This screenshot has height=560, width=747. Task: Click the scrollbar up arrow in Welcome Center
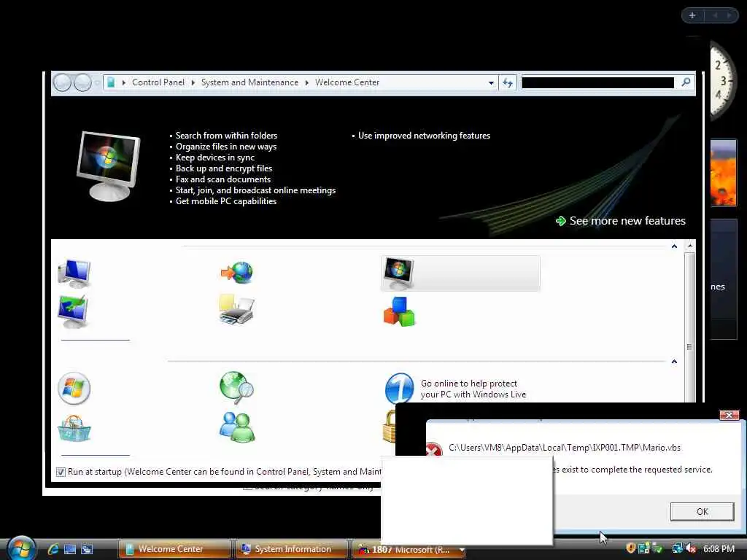[x=690, y=246]
